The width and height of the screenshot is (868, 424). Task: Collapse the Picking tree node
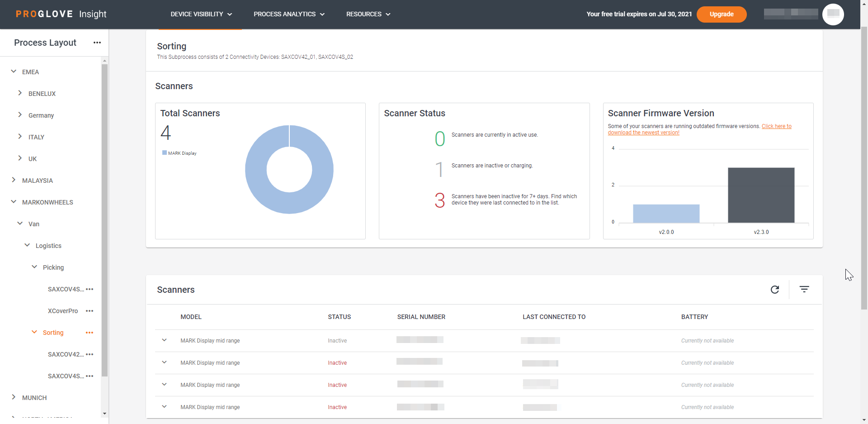[x=34, y=267]
